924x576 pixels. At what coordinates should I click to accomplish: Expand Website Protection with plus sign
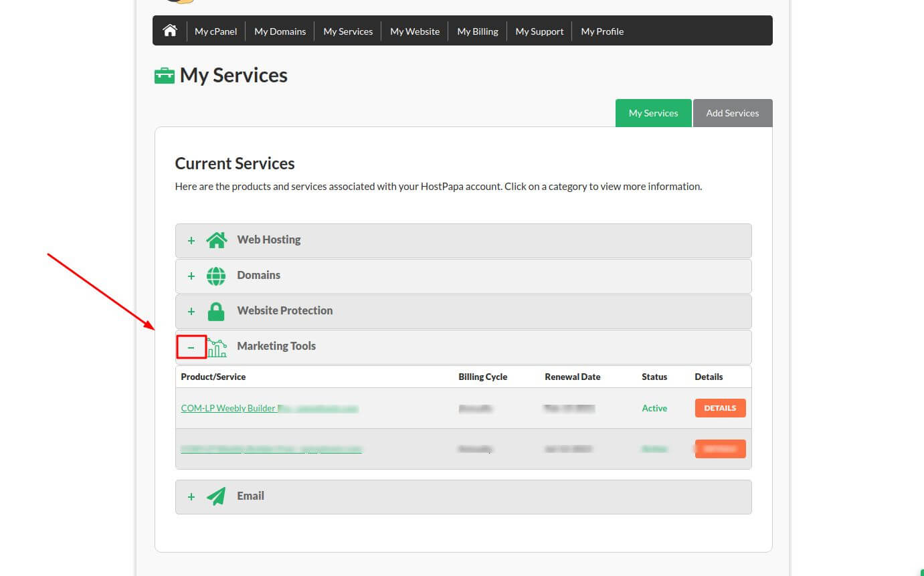[191, 311]
